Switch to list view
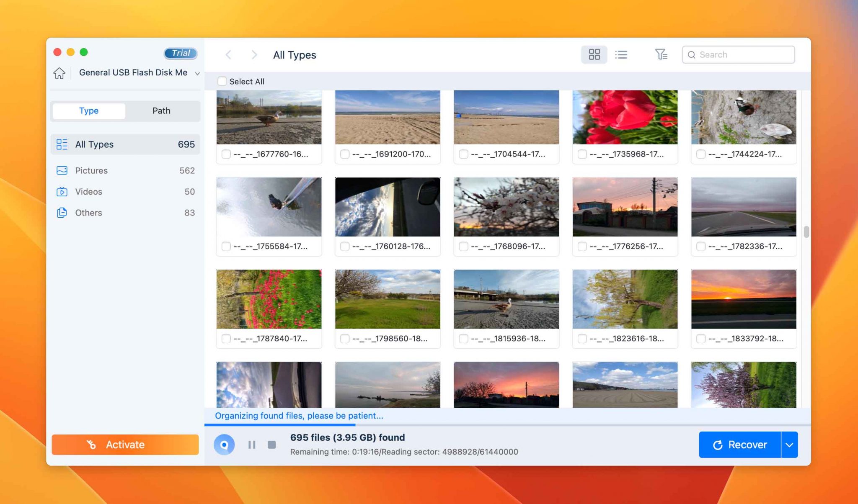858x504 pixels. point(621,55)
